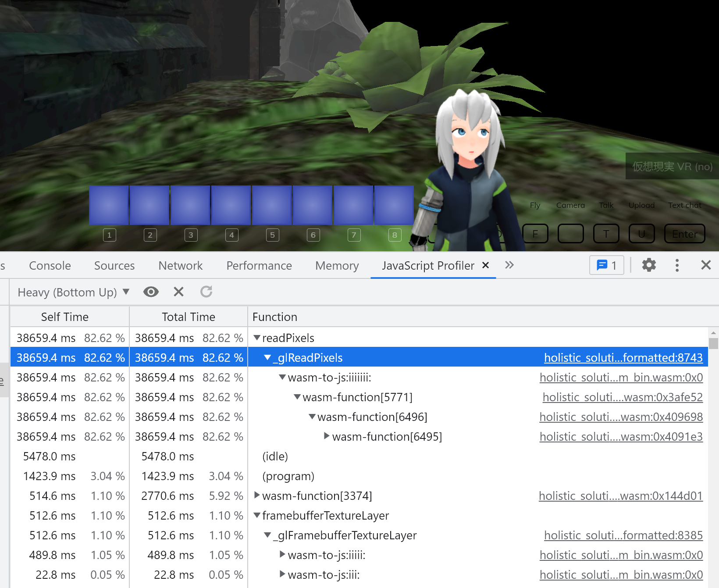Click the U key button for Upload

click(641, 234)
